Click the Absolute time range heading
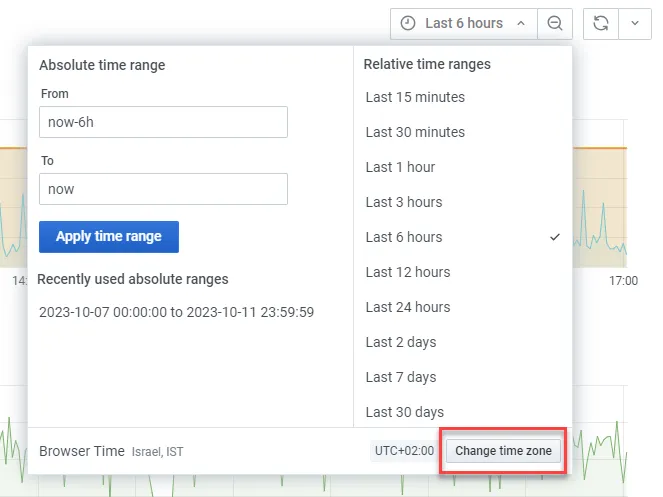663x497 pixels. click(x=102, y=65)
